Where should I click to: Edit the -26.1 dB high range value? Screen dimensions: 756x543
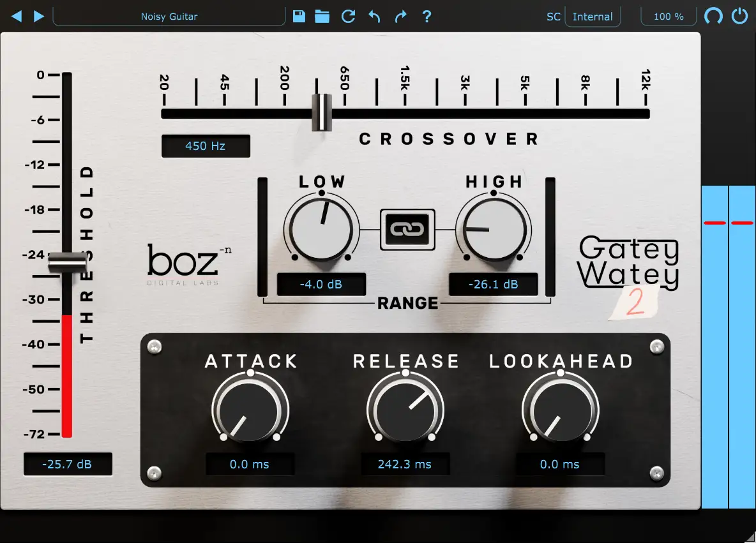pos(493,285)
